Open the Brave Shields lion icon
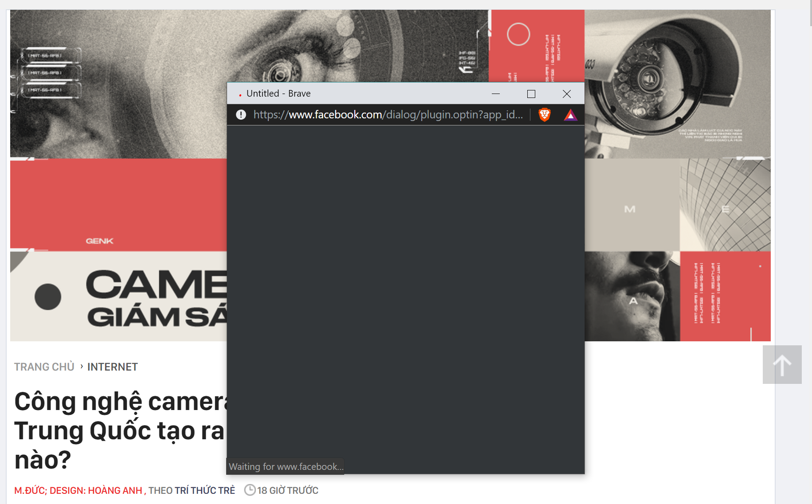The height and width of the screenshot is (504, 812). coord(545,115)
